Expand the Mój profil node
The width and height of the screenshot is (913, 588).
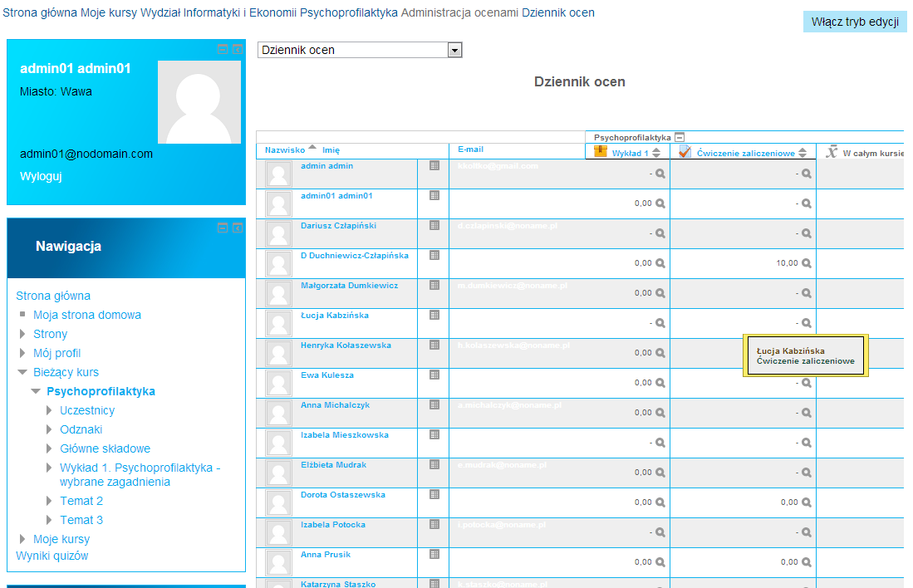click(x=22, y=354)
